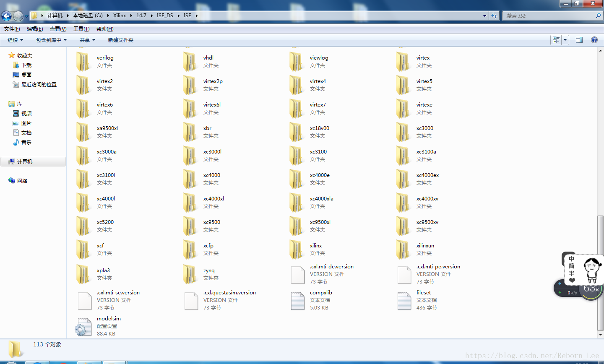Select the xcfp folder icon
This screenshot has height=364, width=604.
tap(190, 249)
